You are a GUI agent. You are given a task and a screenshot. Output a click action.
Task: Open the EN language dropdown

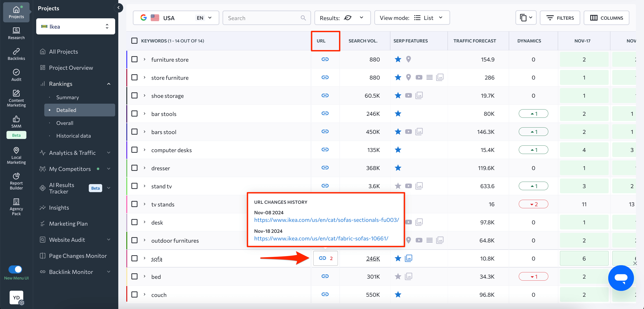pos(203,17)
